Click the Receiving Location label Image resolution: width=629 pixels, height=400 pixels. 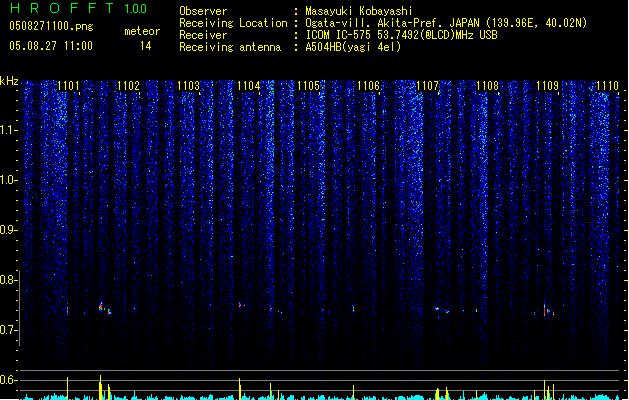coord(233,23)
